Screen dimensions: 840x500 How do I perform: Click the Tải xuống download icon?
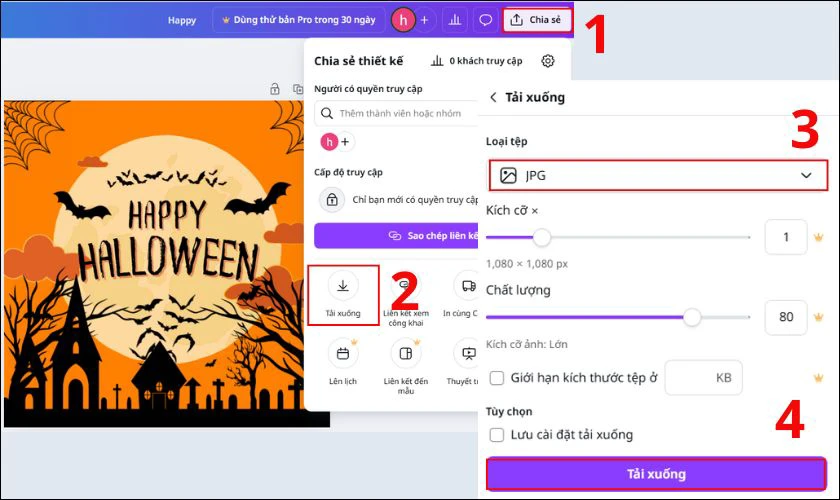pos(343,287)
